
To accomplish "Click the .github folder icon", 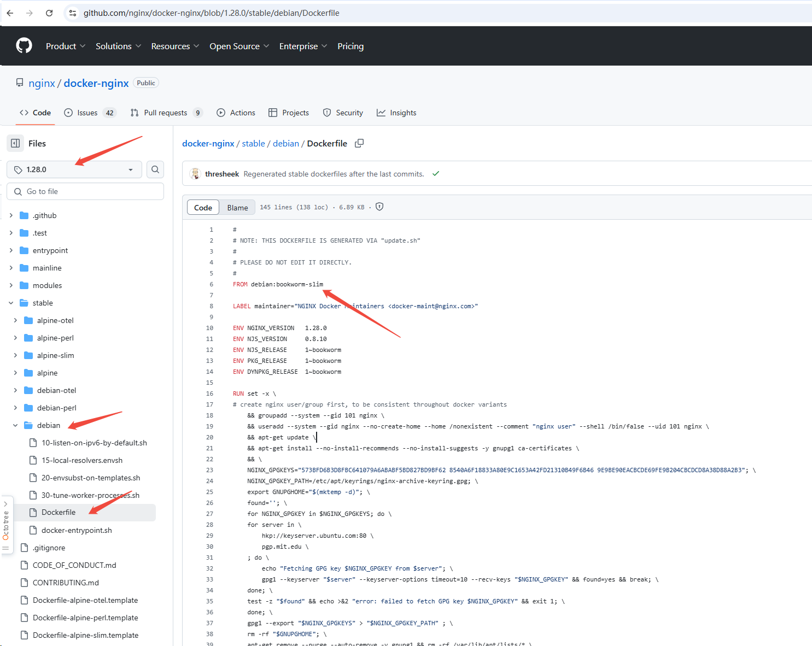I will coord(24,215).
